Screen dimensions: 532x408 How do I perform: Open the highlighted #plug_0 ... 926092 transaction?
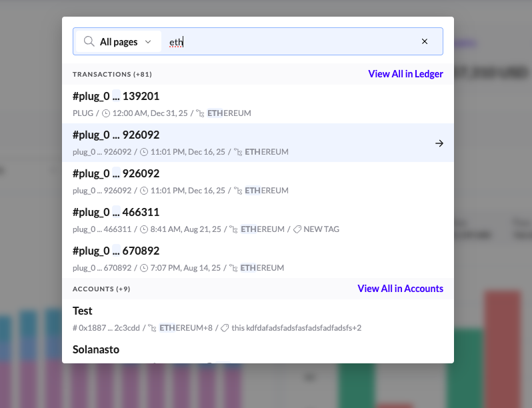116,135
